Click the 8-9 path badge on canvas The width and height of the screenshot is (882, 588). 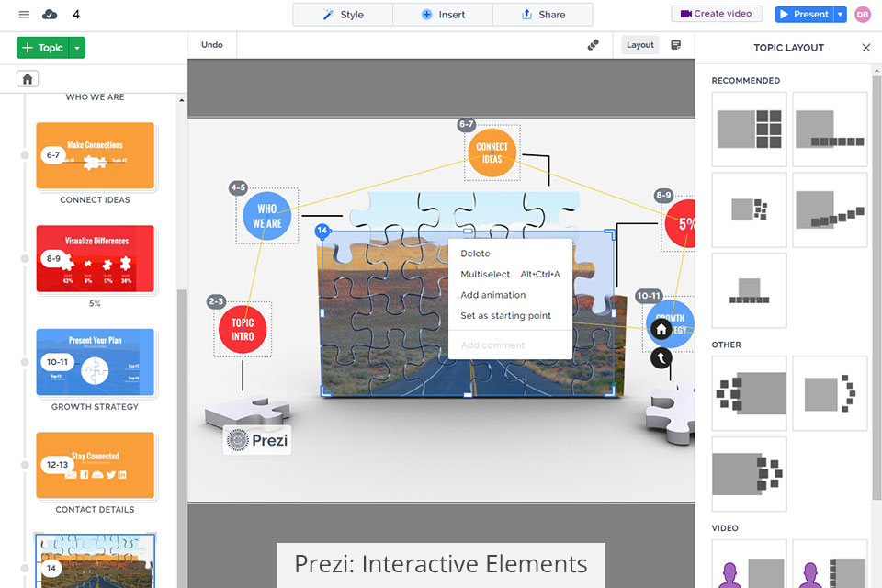(x=663, y=196)
